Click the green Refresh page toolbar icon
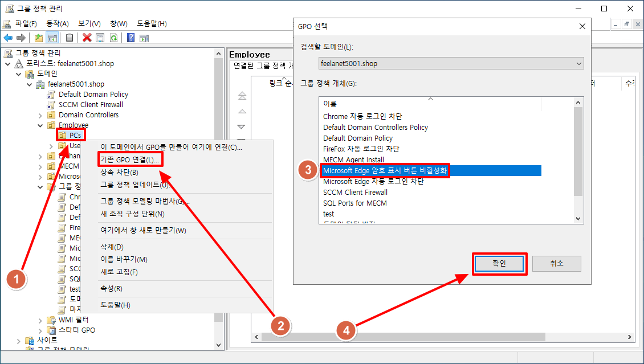 coord(113,38)
